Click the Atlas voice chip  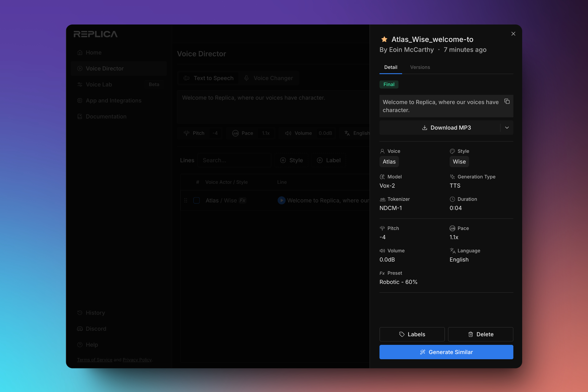(389, 162)
